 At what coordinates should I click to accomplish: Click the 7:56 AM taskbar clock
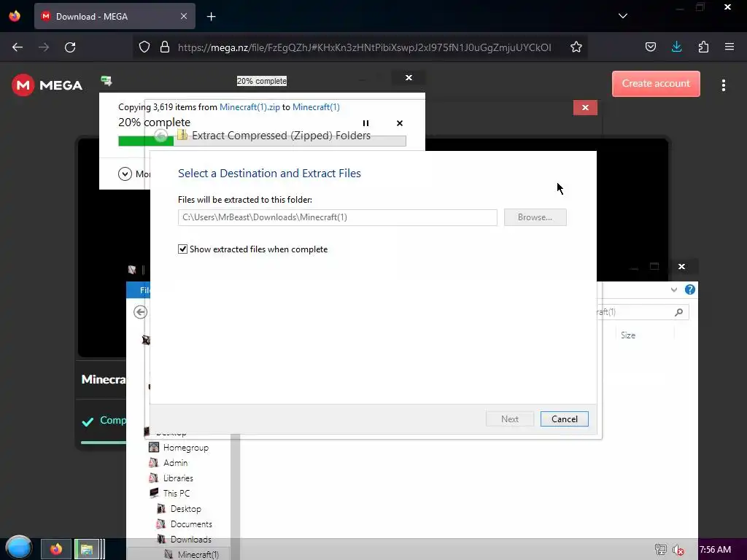(x=715, y=550)
